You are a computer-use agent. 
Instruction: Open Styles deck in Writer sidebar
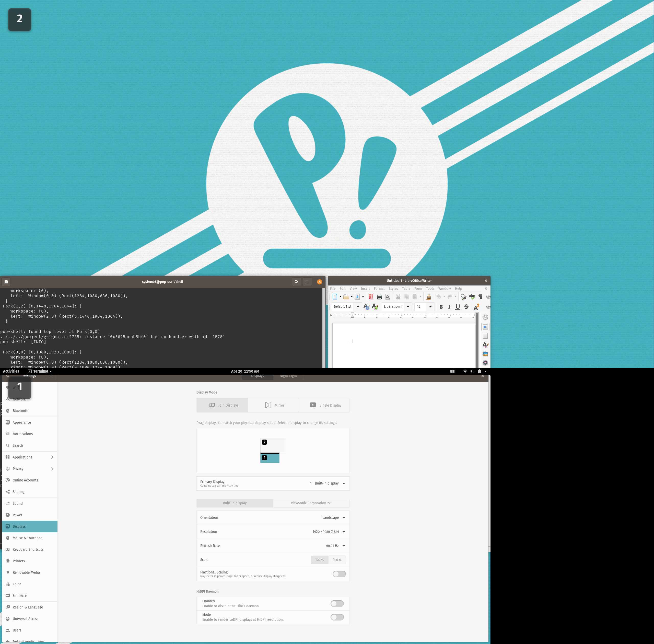coord(485,345)
